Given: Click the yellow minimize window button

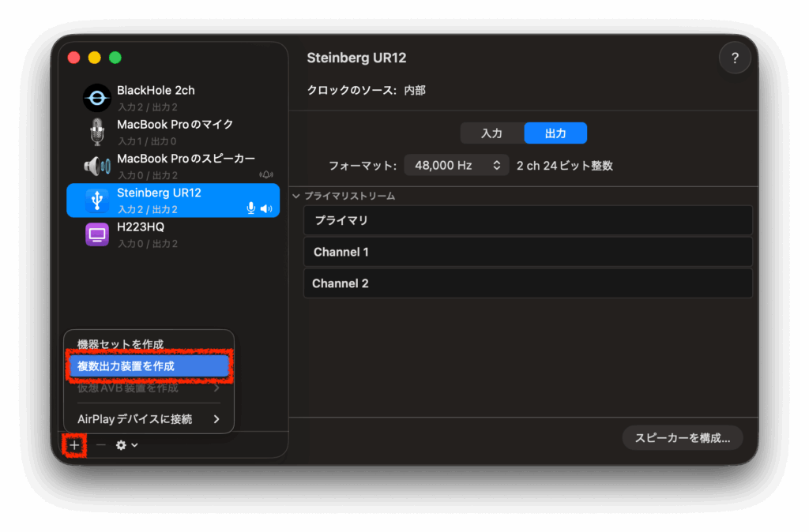Looking at the screenshot, I should point(95,58).
